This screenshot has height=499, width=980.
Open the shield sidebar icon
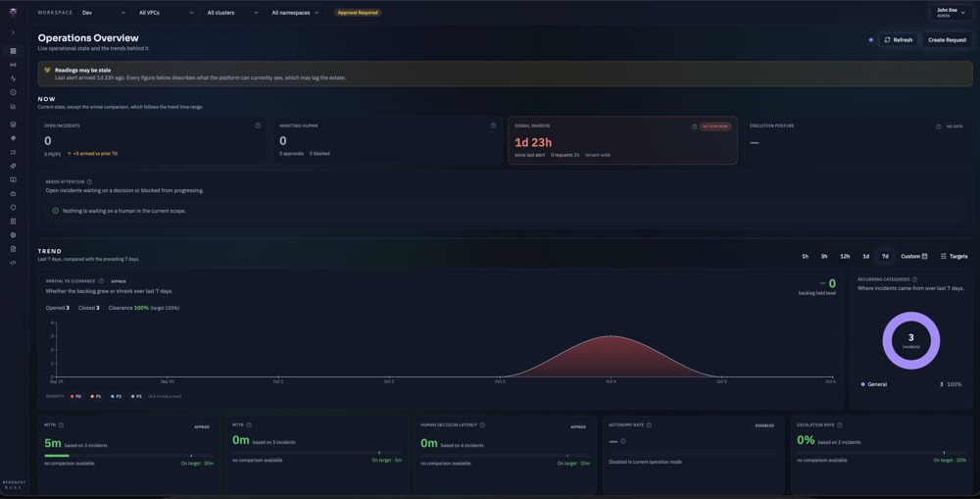[x=13, y=207]
